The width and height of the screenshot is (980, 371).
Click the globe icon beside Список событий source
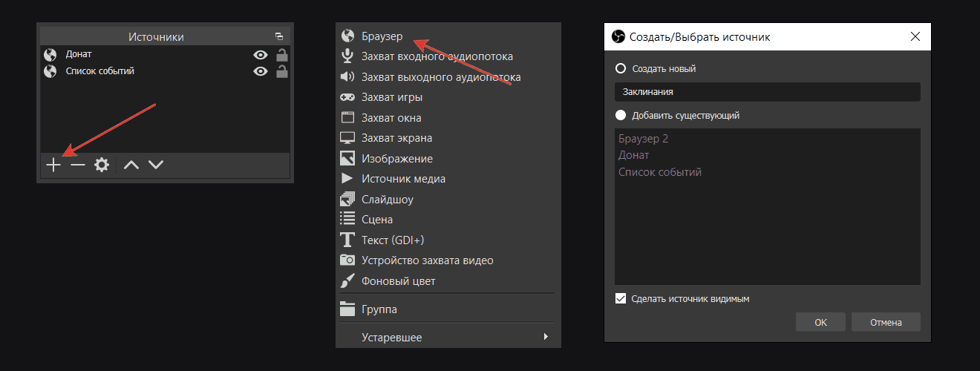coord(50,71)
